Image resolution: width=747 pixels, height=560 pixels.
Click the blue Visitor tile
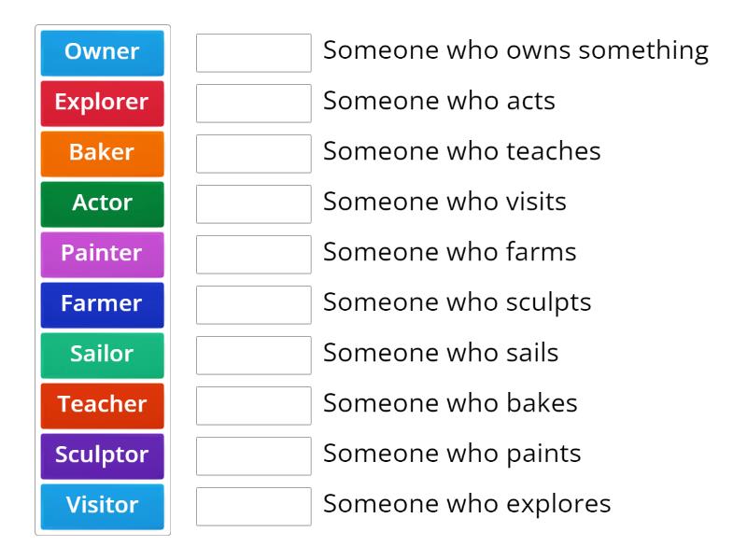102,507
